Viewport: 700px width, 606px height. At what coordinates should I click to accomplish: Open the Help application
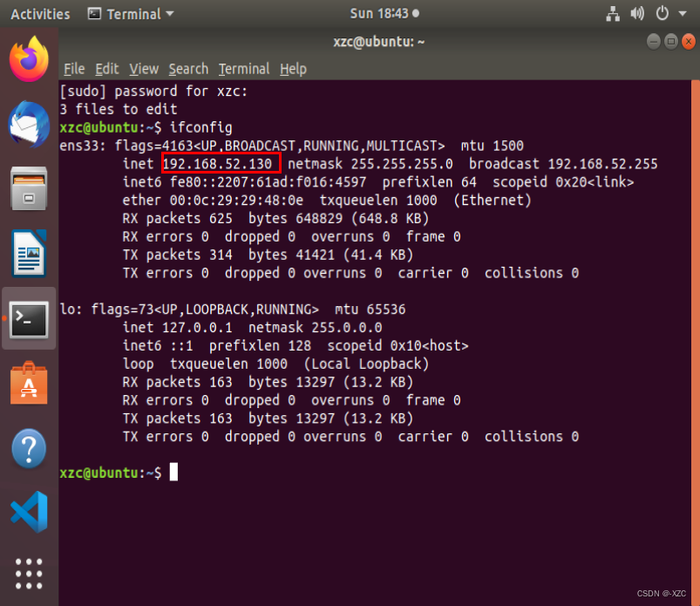28,448
